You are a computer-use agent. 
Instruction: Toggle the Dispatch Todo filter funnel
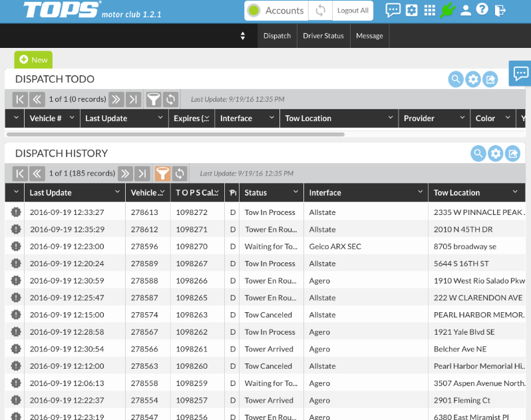tap(154, 99)
